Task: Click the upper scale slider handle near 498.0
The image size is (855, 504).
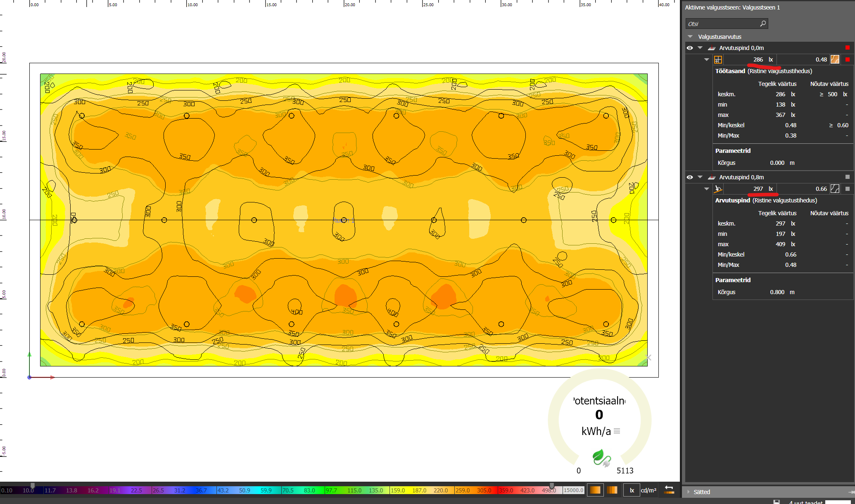Action: pyautogui.click(x=551, y=486)
